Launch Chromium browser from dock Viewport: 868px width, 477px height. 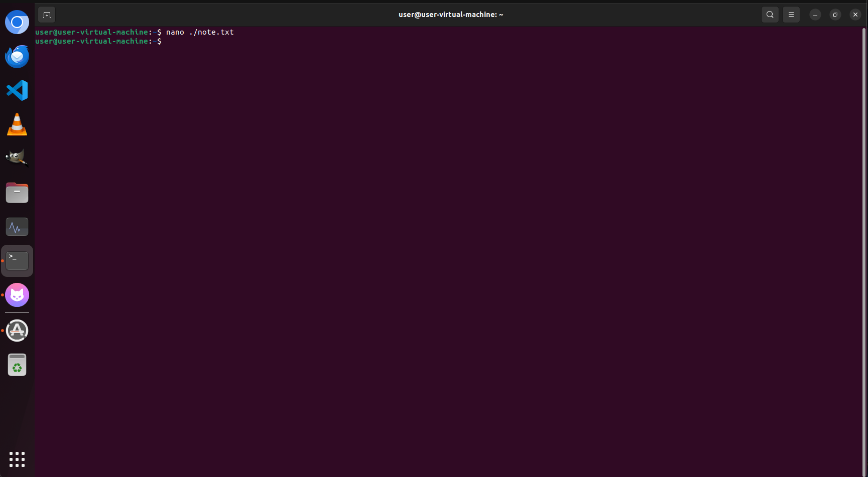click(17, 22)
